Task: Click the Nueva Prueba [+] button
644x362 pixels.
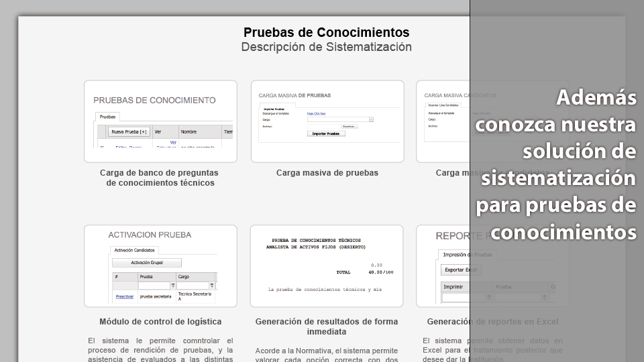Action: [x=129, y=131]
